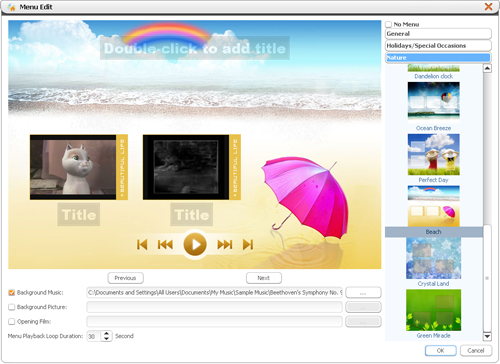Click the Beach label under thumbnail
500x364 pixels.
pyautogui.click(x=433, y=232)
